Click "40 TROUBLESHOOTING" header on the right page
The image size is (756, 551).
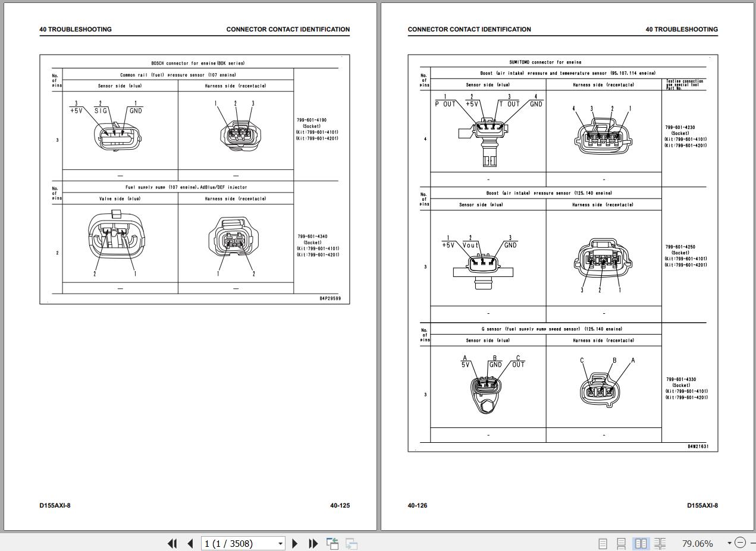click(x=682, y=29)
